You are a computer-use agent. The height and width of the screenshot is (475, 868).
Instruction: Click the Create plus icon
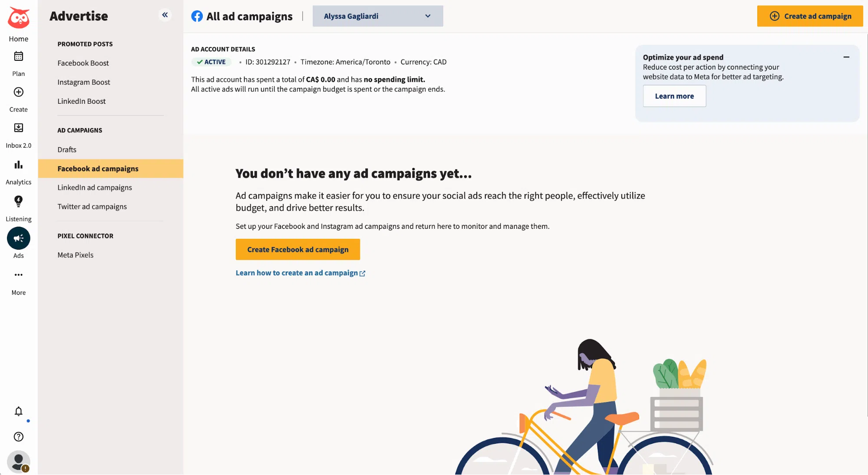tap(18, 92)
